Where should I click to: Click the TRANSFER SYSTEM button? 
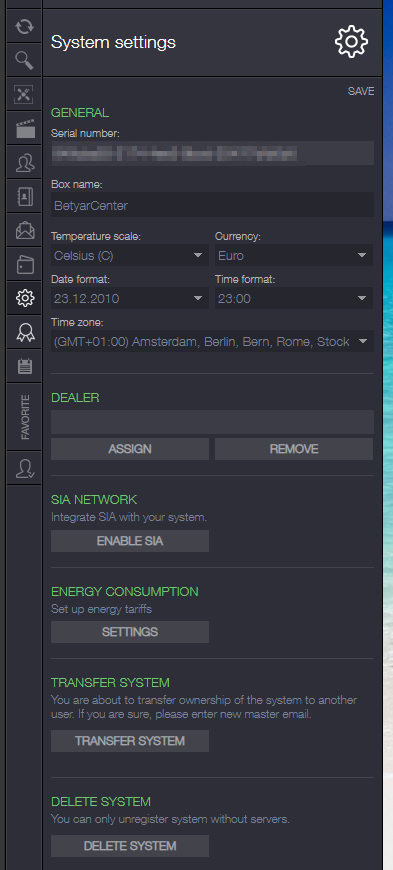(x=130, y=741)
